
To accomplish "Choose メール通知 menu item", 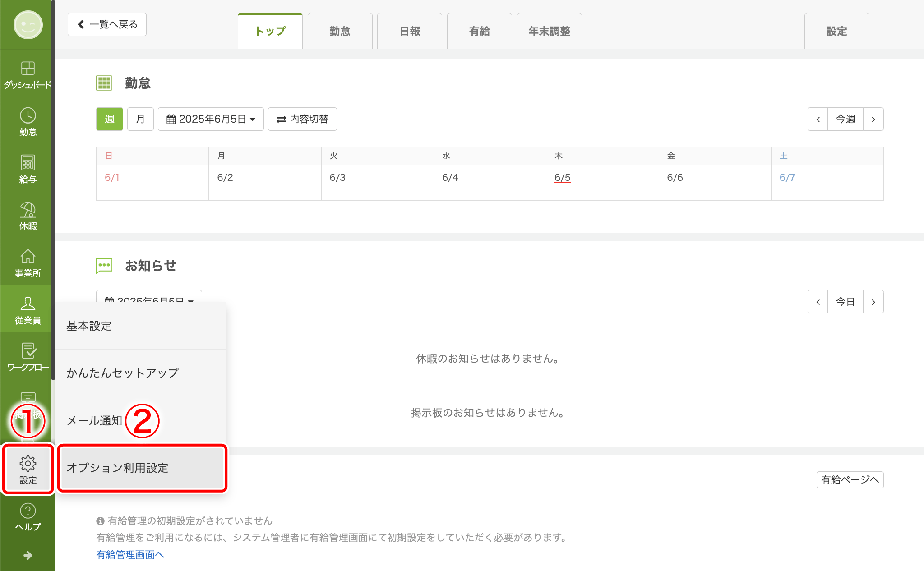I will pyautogui.click(x=141, y=420).
